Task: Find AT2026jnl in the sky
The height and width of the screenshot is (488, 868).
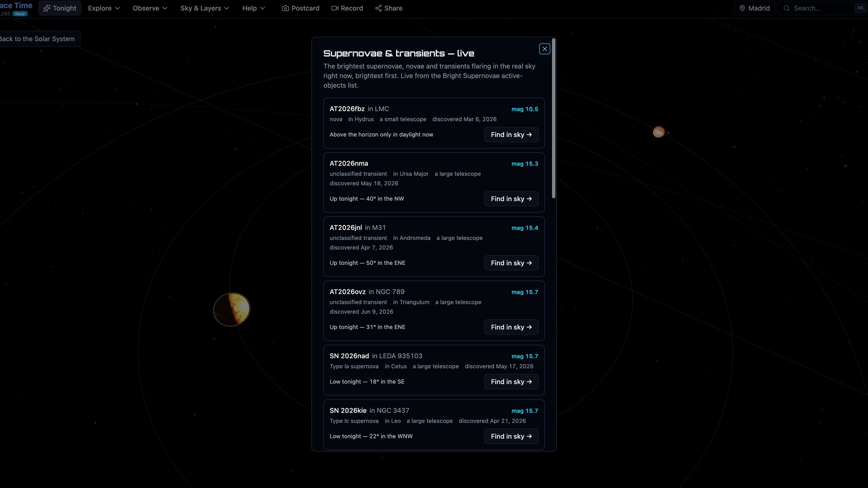Action: point(511,263)
